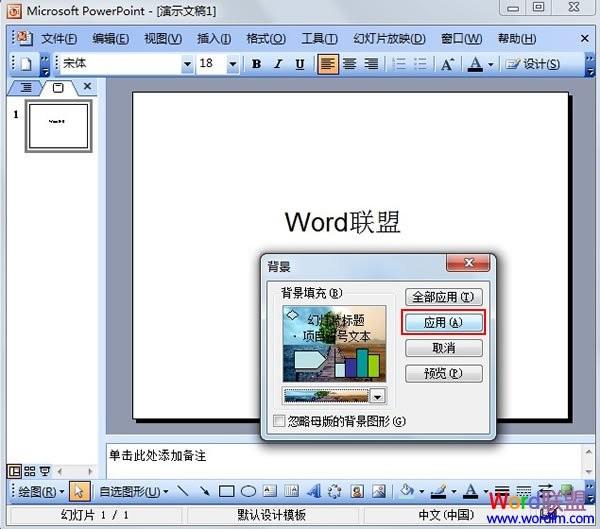Image resolution: width=600 pixels, height=529 pixels.
Task: Open the 绘图(R) drawing menu
Action: point(41,491)
